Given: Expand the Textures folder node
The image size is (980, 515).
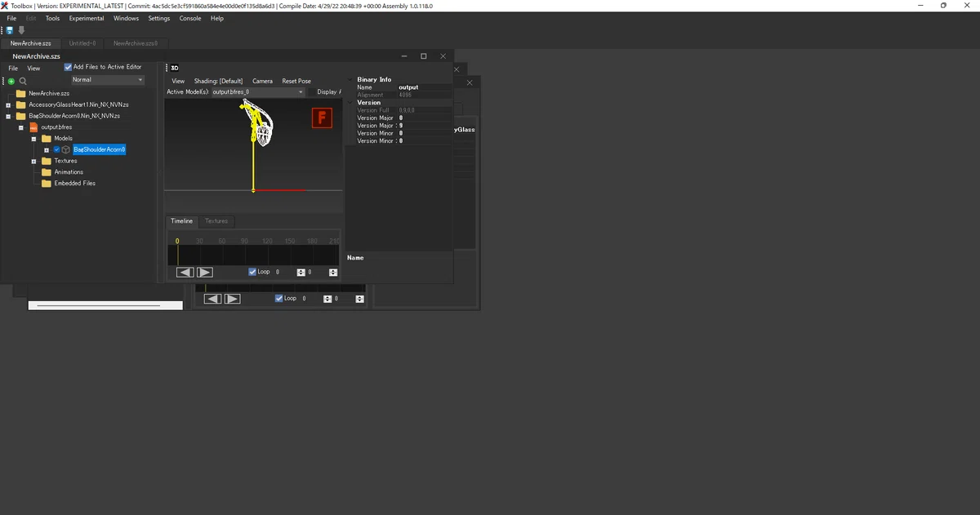Looking at the screenshot, I should coord(34,161).
